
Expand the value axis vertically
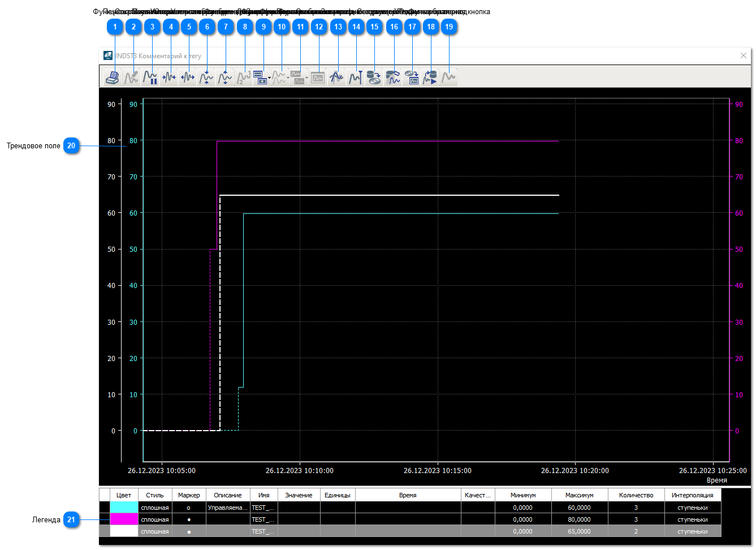click(x=225, y=77)
